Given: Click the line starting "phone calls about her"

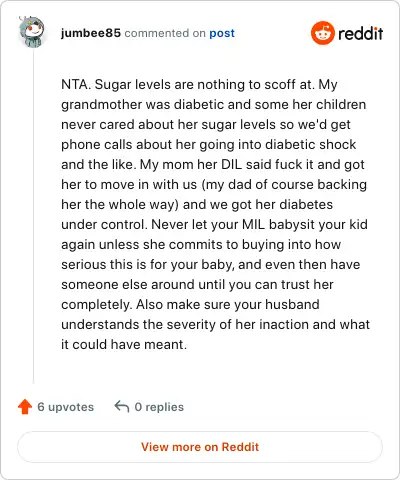Looking at the screenshot, I should click(x=209, y=144).
